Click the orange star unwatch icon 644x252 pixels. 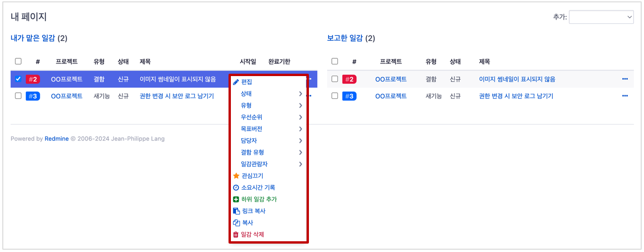point(236,176)
